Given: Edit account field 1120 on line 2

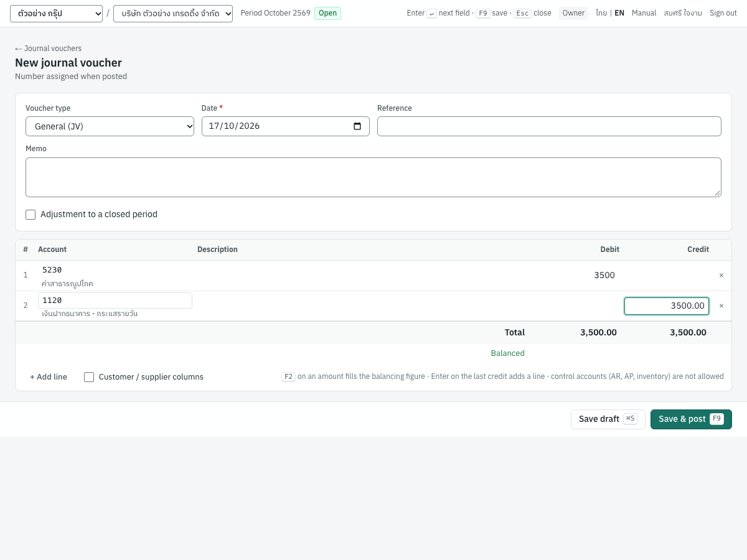Looking at the screenshot, I should (115, 301).
